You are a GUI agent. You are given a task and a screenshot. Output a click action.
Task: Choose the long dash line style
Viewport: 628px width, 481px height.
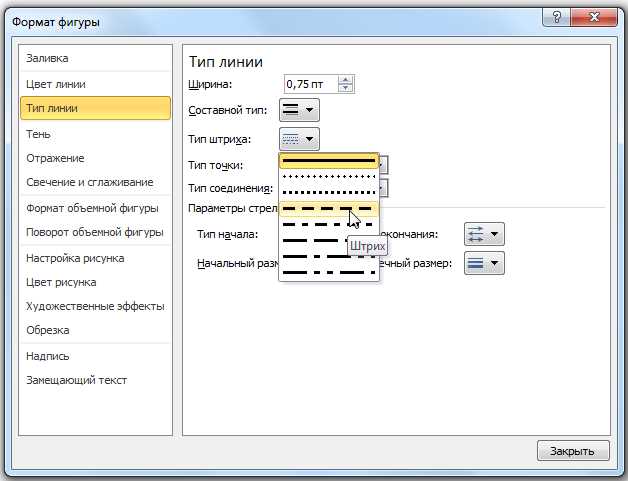click(314, 241)
